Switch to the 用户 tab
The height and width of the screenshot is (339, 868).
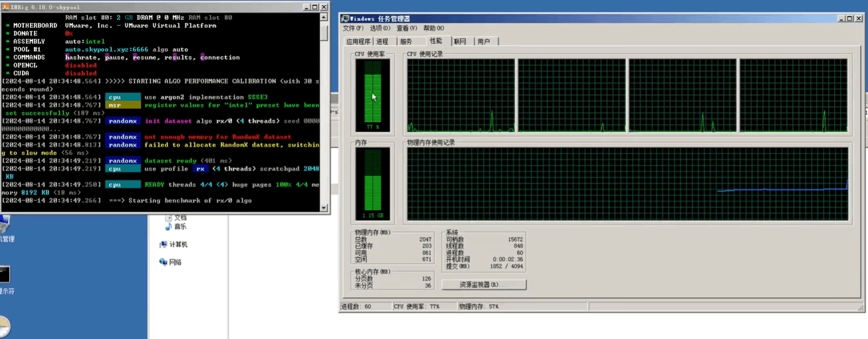(484, 42)
